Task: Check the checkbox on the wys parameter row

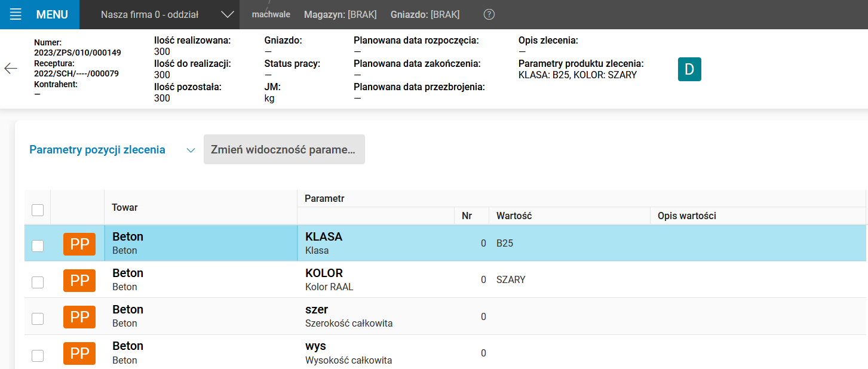Action: [x=38, y=355]
